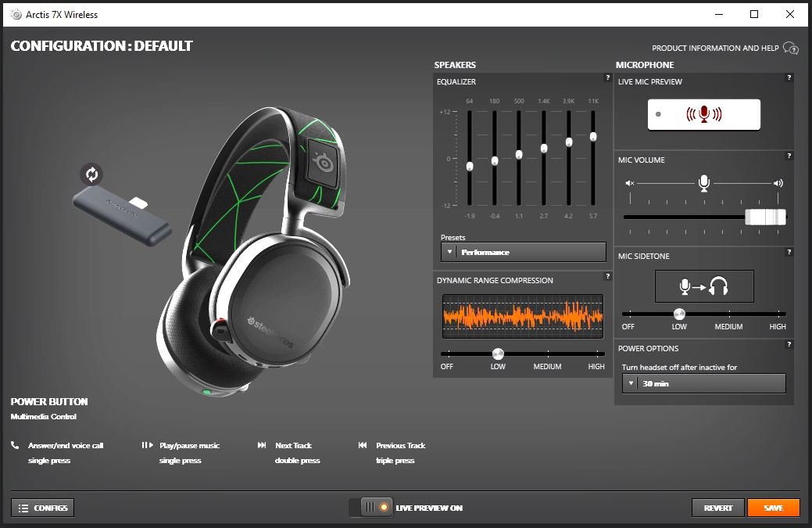
Task: Click the Answer/end voice call label
Action: click(66, 446)
